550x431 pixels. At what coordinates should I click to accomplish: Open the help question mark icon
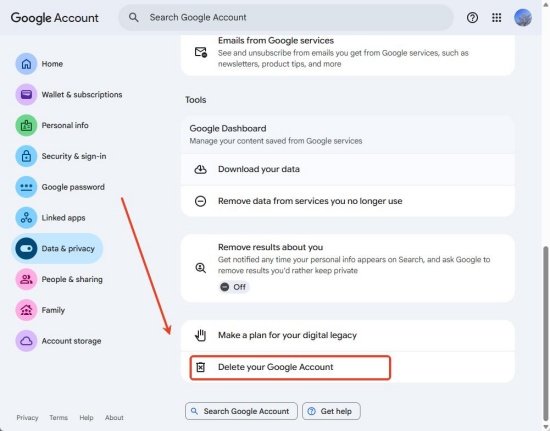point(472,18)
